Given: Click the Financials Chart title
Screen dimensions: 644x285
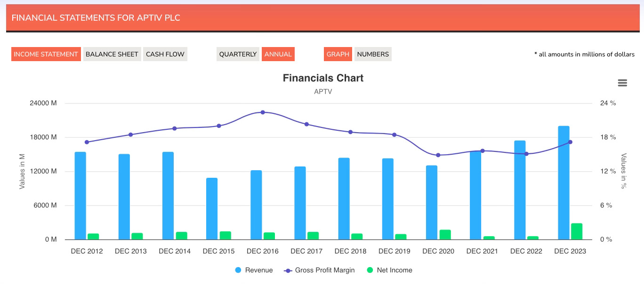Looking at the screenshot, I should (323, 78).
